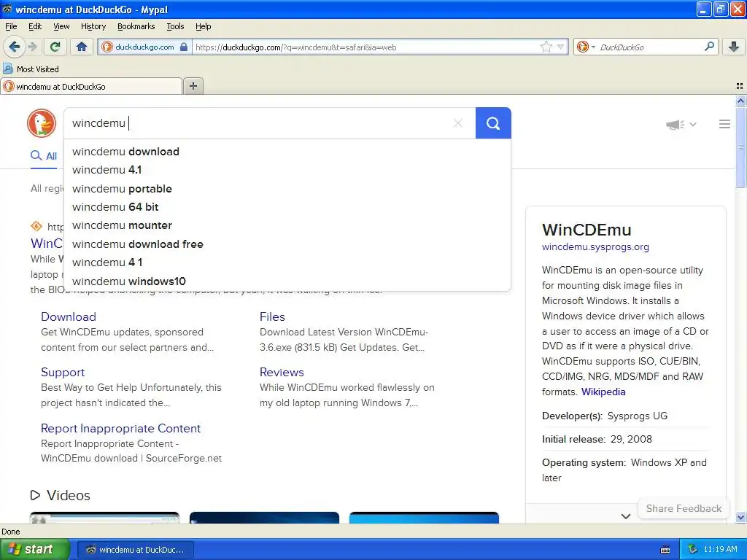The width and height of the screenshot is (747, 560).
Task: Open the Download sitelink
Action: click(x=68, y=316)
